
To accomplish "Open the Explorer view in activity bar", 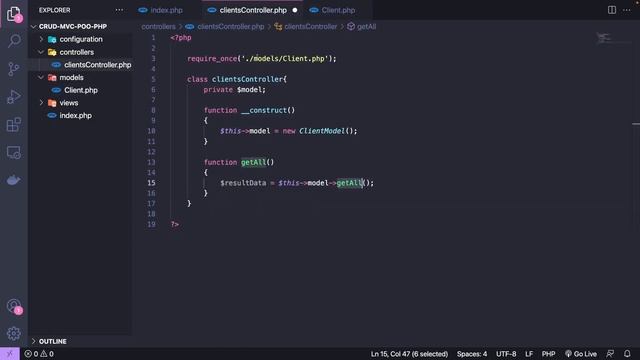I will coord(14,14).
